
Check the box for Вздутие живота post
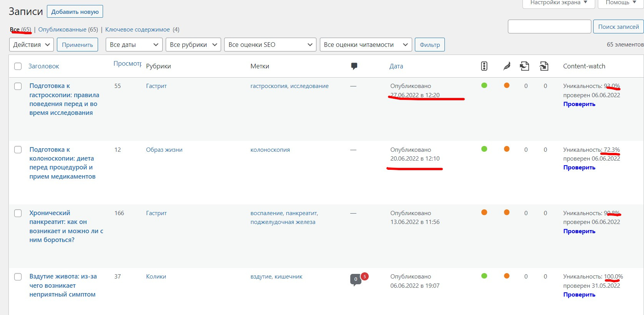tap(18, 277)
